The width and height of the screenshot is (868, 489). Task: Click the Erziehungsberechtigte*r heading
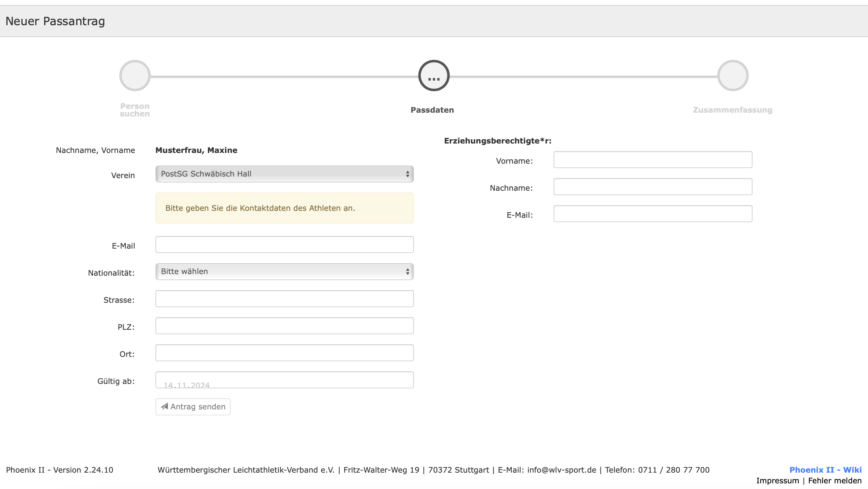[x=498, y=141]
